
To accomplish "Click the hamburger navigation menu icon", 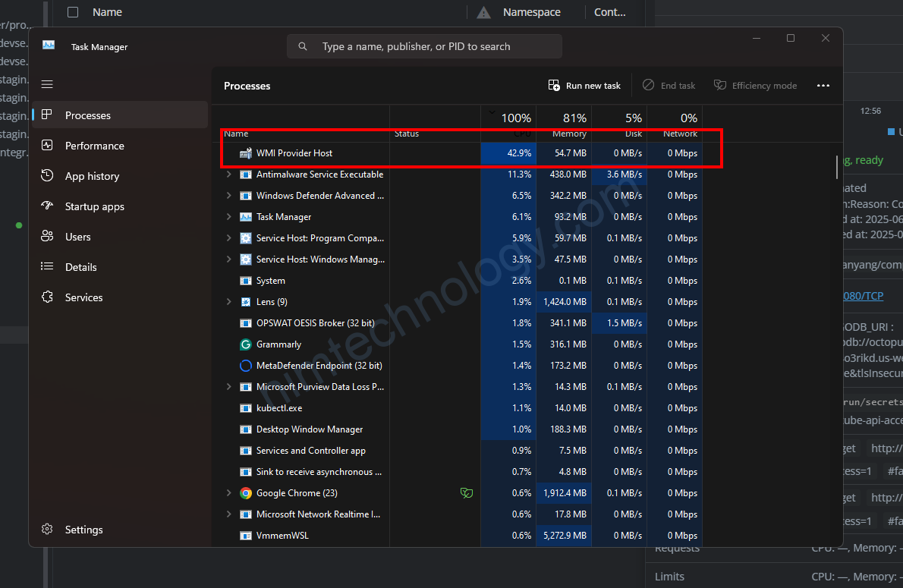I will (x=47, y=84).
